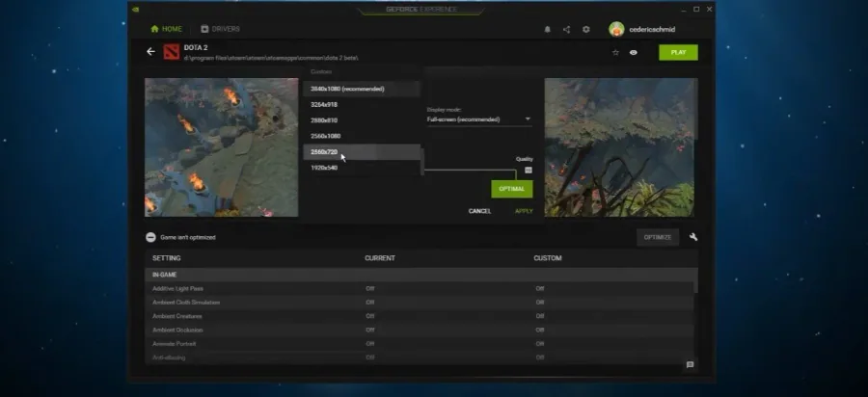Click Additive Light Pass's current 'Off' value
The image size is (868, 397).
pos(369,289)
